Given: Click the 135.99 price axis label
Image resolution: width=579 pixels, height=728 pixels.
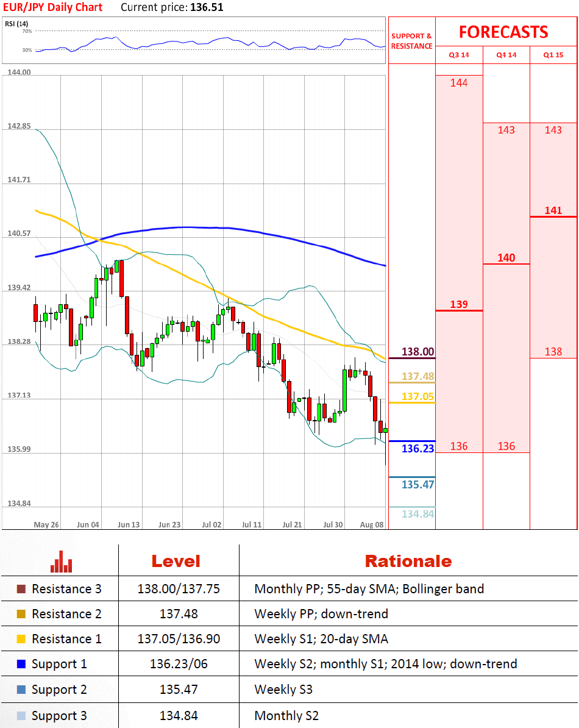Looking at the screenshot, I should pyautogui.click(x=19, y=449).
